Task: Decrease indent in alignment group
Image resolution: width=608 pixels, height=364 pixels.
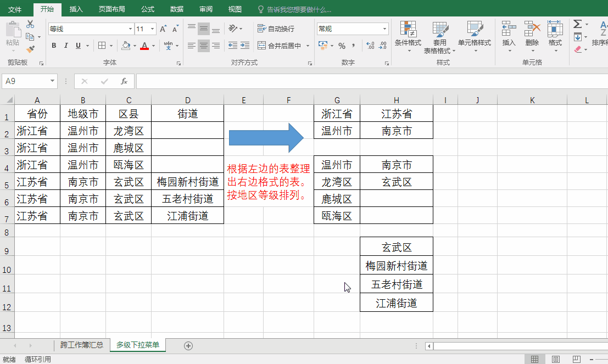Action: [x=233, y=46]
